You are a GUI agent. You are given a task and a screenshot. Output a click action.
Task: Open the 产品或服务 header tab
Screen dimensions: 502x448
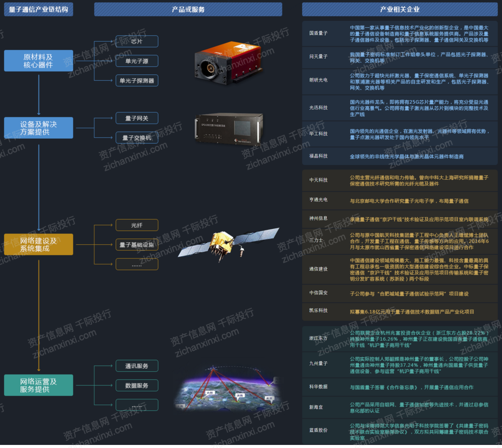pyautogui.click(x=188, y=9)
